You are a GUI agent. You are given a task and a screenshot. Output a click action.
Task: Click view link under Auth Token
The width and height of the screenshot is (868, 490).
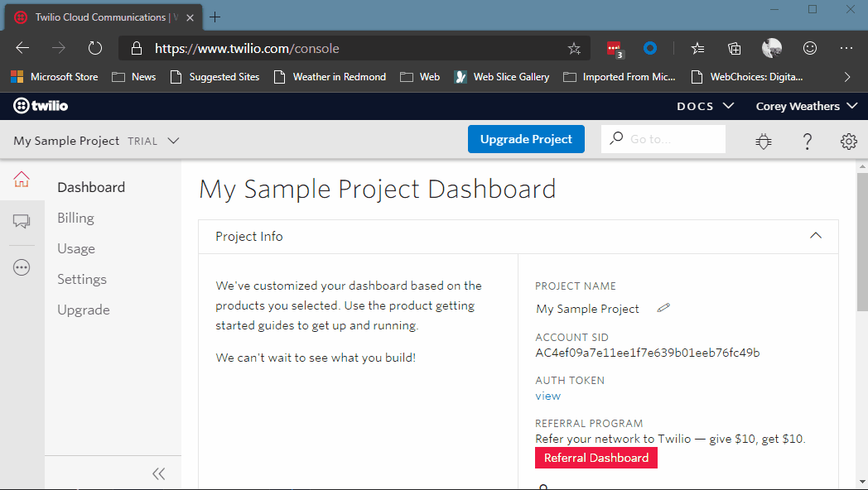pos(548,396)
